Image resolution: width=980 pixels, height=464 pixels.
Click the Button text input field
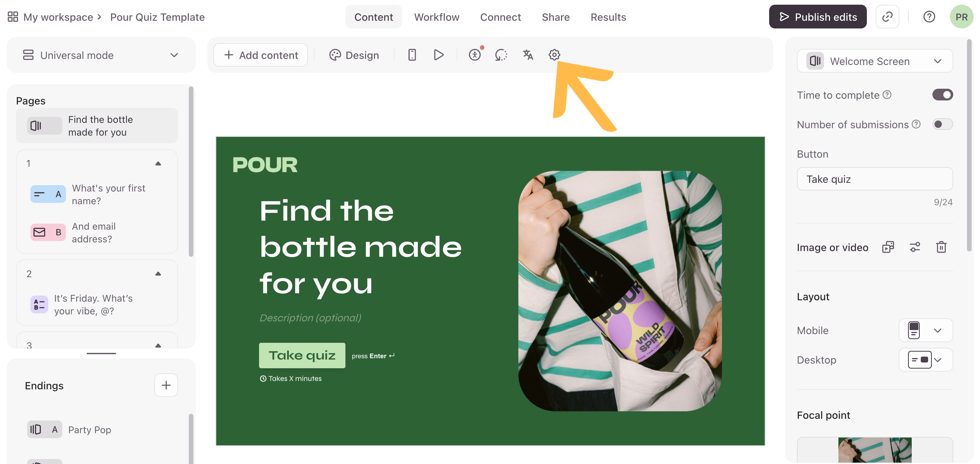click(x=875, y=179)
